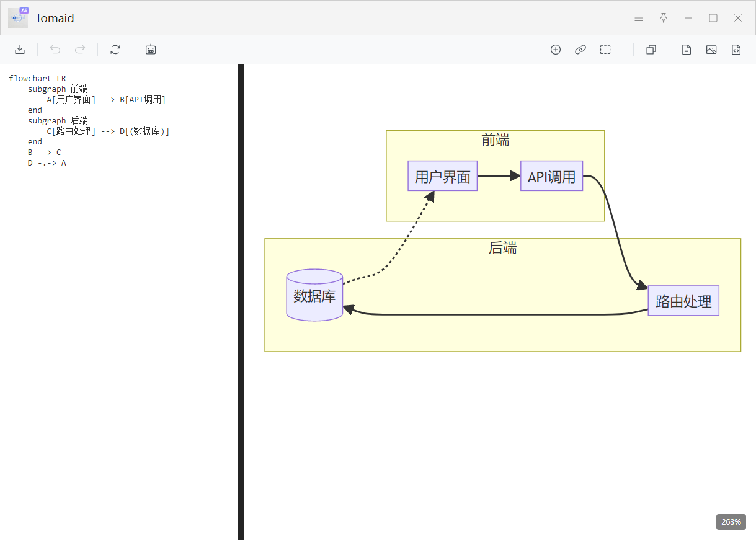Toggle the pin window icon
Screen dimensions: 756x540
[664, 18]
